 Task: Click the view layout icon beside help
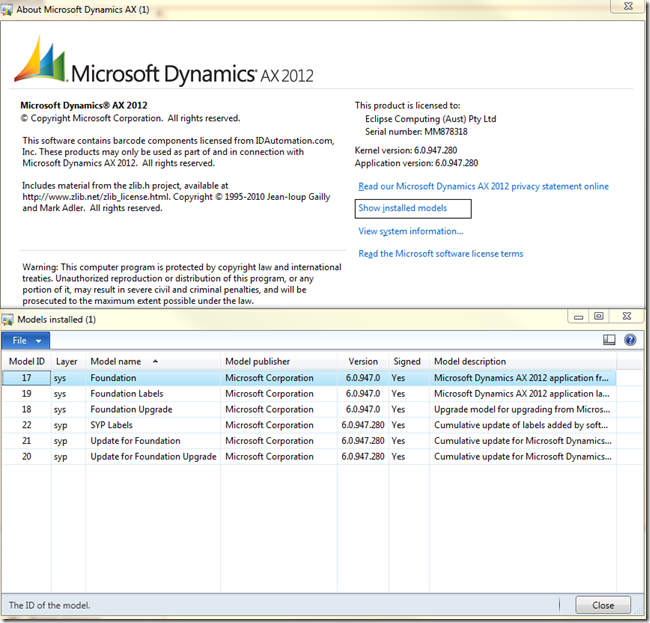(x=609, y=340)
